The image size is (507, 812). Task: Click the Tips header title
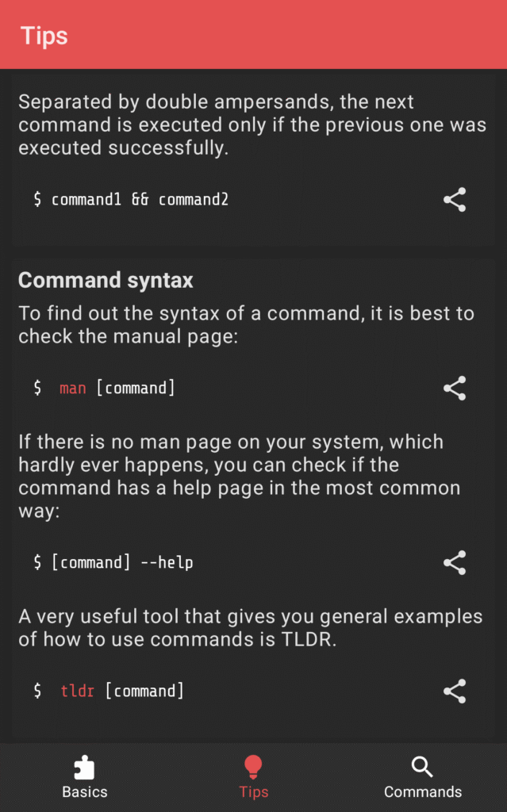pyautogui.click(x=44, y=36)
